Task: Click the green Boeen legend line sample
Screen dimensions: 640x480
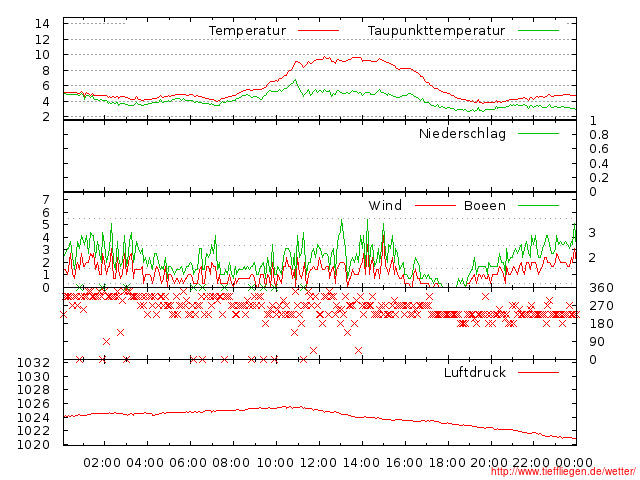Action: [538, 205]
